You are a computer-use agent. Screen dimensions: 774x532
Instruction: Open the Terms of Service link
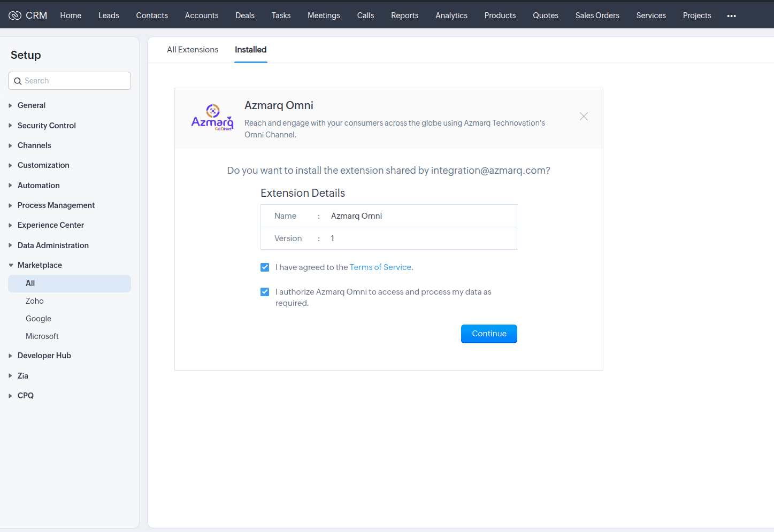[380, 267]
